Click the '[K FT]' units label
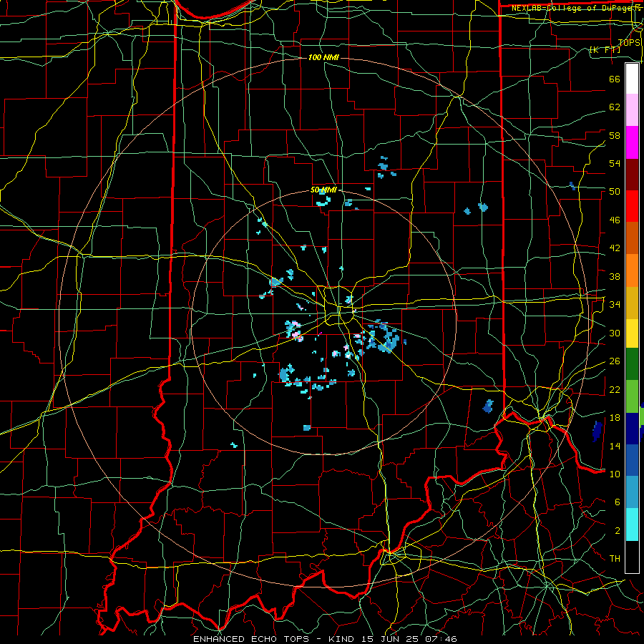 605,49
